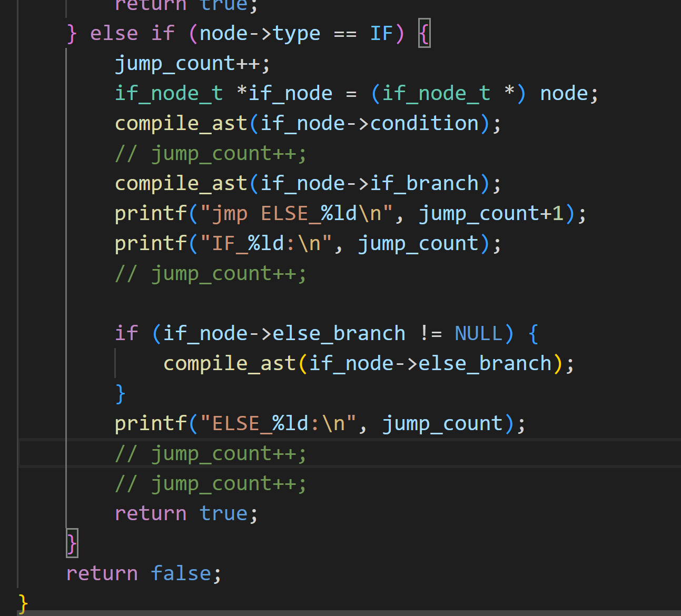Click the yellow closing brace at the bottom
The width and height of the screenshot is (681, 616).
coord(23,603)
